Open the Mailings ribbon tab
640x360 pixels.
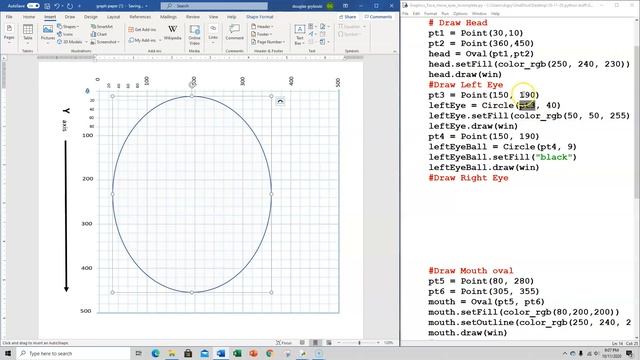click(x=168, y=17)
